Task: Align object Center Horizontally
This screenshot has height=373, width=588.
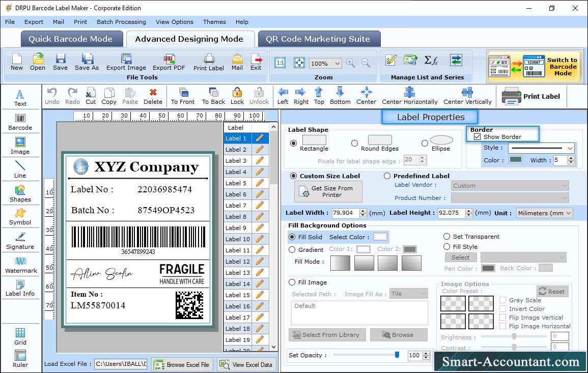Action: pos(409,96)
